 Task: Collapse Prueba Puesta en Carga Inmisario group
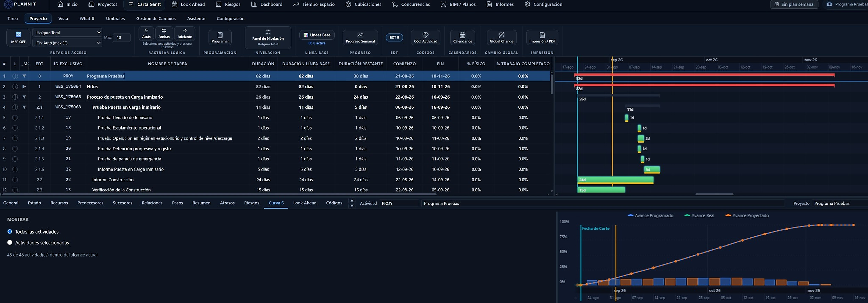24,107
